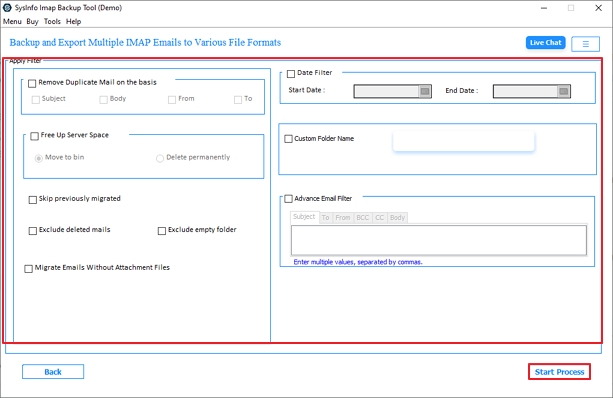Tick the Body duplicate checkbox

point(104,100)
